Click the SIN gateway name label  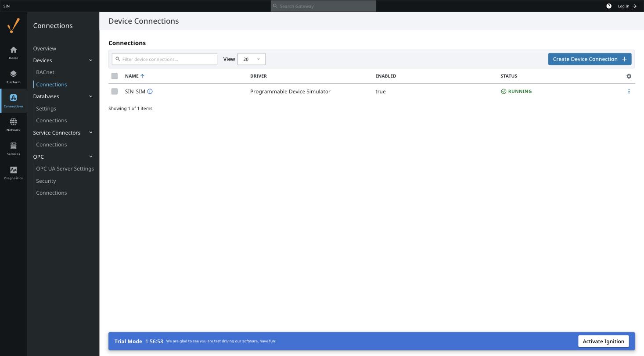pyautogui.click(x=7, y=6)
